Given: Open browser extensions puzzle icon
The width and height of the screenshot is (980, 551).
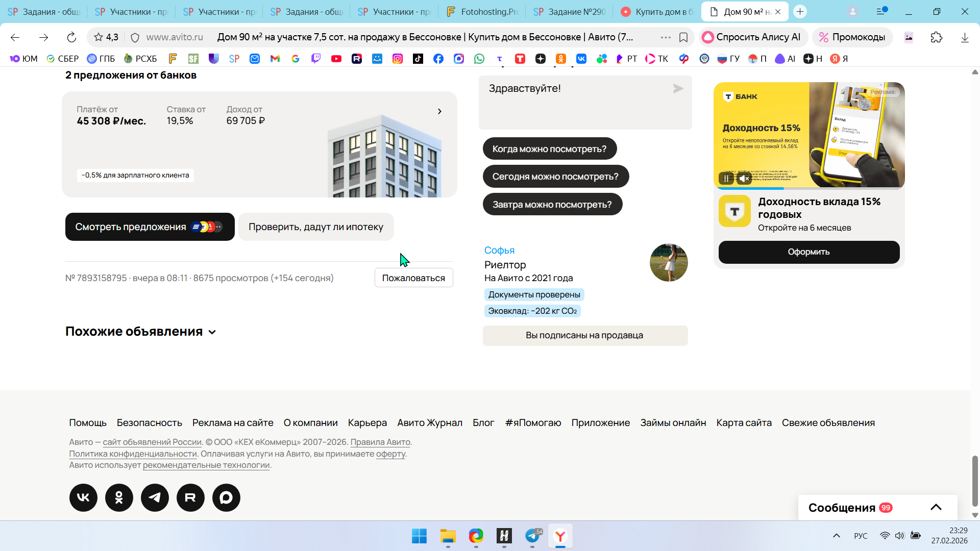Looking at the screenshot, I should 936,37.
